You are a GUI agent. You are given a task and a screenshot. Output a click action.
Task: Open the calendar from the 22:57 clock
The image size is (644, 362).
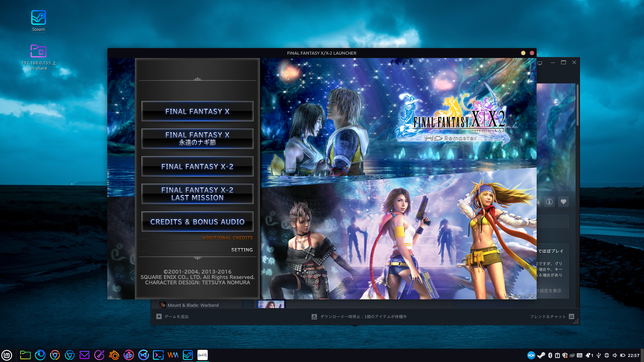(x=634, y=355)
